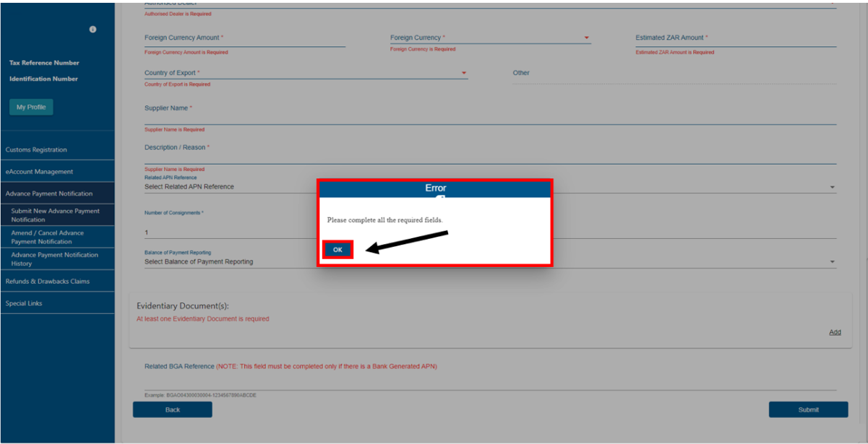Open Advance Payment Notification History

click(x=55, y=258)
